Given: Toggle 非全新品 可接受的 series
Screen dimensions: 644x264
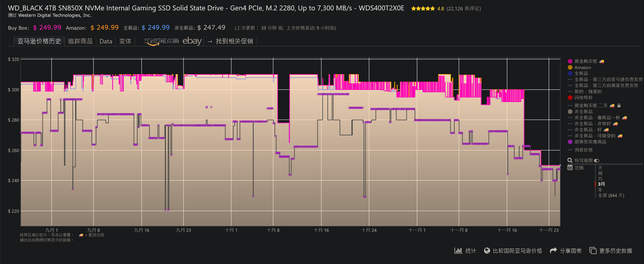Looking at the screenshot, I should pos(591,136).
